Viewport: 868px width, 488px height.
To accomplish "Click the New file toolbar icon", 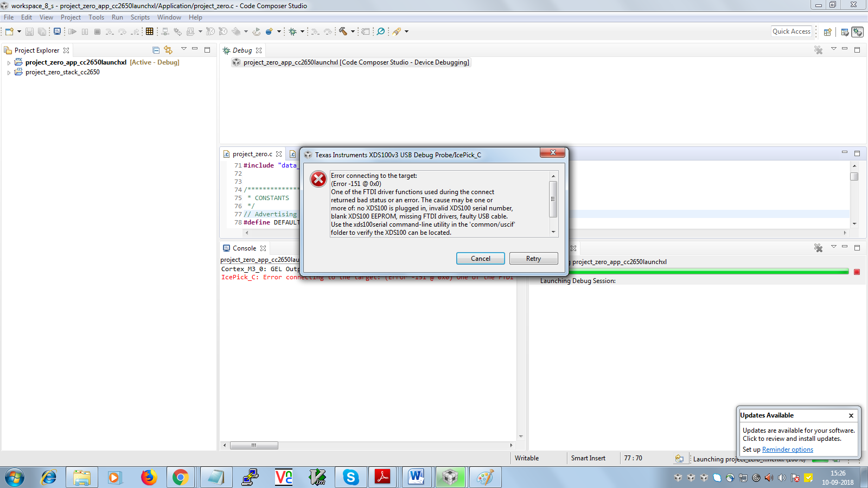I will point(9,31).
